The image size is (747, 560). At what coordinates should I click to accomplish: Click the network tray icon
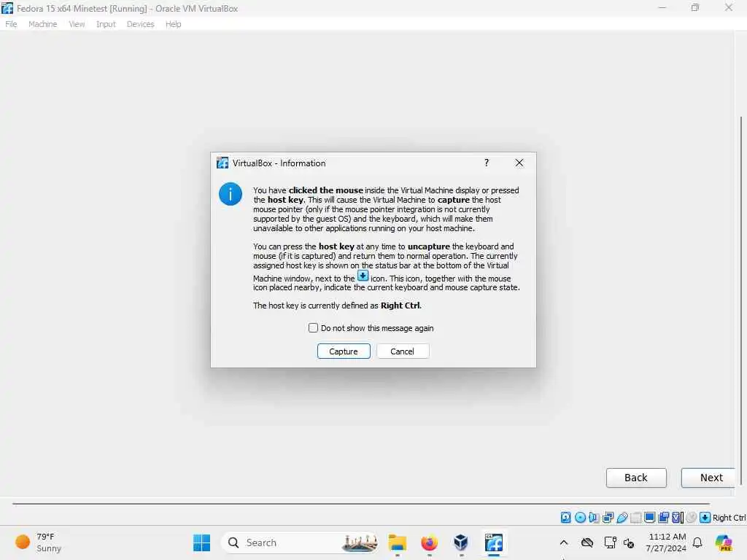pos(611,542)
